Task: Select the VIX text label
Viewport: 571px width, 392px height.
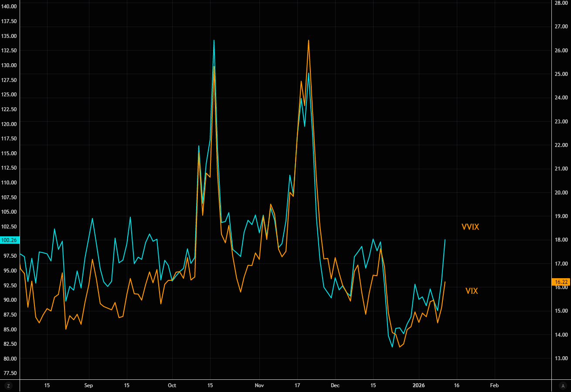Action: pyautogui.click(x=472, y=291)
